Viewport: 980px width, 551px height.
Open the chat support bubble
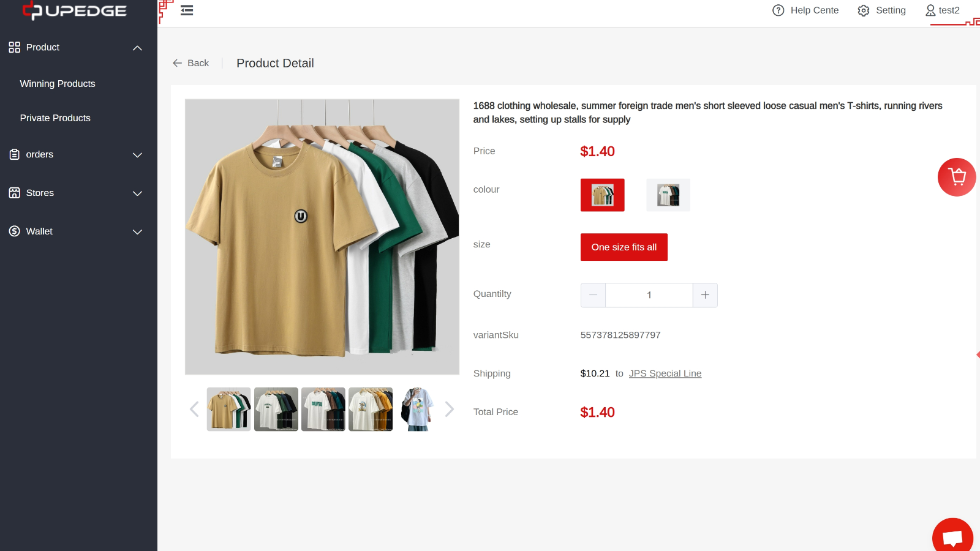click(x=952, y=537)
